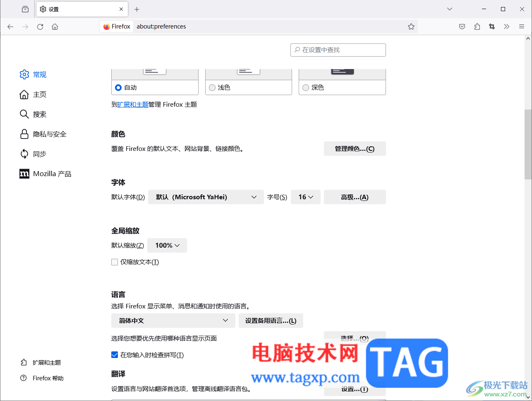The height and width of the screenshot is (401, 532).
Task: Click the padlock icon beside 隐私与安全
Action: coord(24,134)
